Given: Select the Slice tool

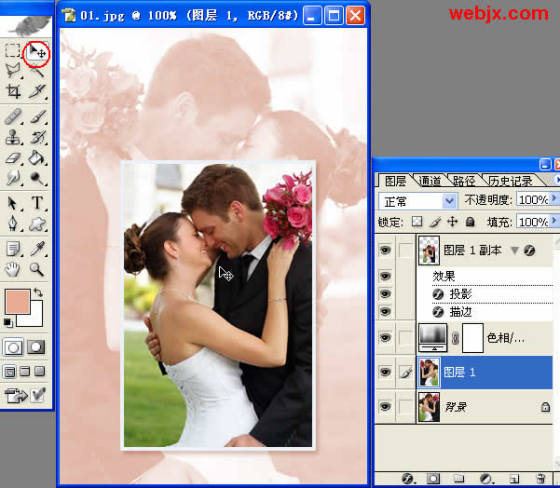Looking at the screenshot, I should (37, 91).
